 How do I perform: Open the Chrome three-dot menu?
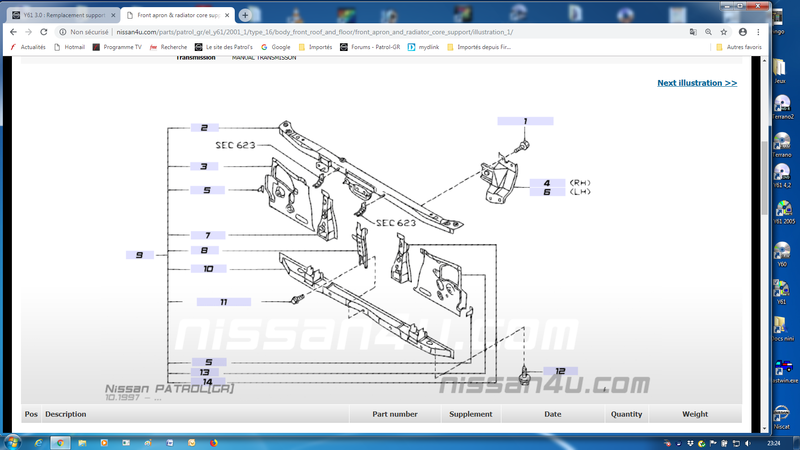[x=759, y=32]
